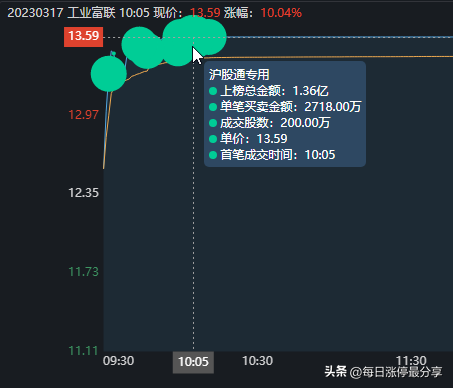
Task: Click the 沪股通专用 tooltip heading
Action: point(239,75)
